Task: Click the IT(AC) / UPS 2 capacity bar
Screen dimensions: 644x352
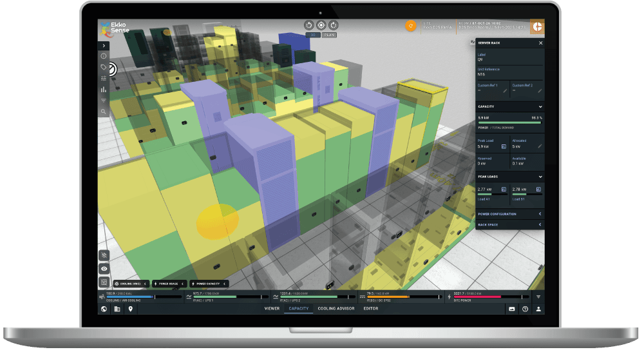Action: (x=317, y=297)
